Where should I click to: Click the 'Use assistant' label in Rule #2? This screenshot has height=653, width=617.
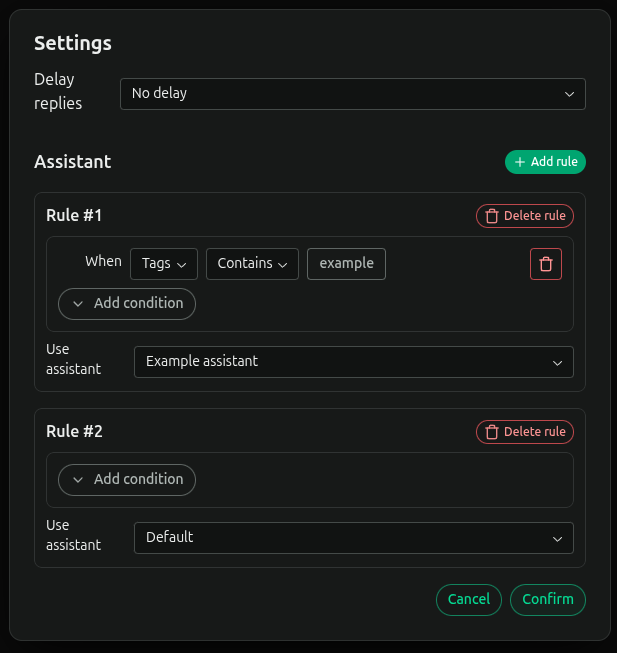(73, 535)
